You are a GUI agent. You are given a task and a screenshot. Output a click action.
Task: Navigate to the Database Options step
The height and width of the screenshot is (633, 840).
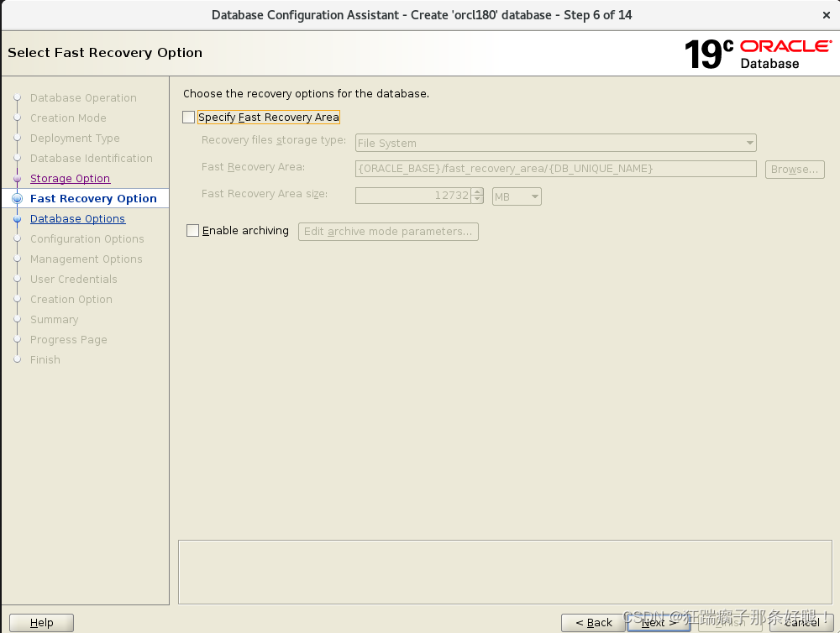pos(77,218)
